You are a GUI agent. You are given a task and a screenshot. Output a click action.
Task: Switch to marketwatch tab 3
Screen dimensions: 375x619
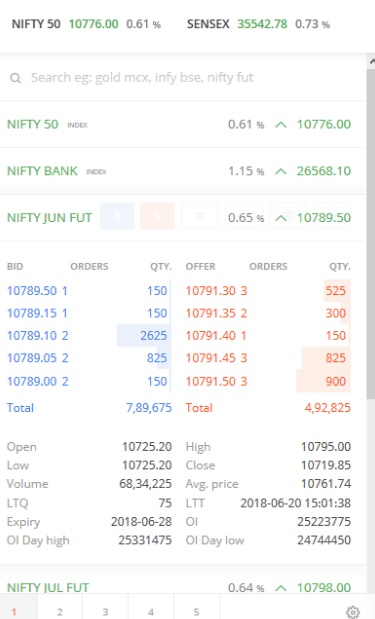105,611
